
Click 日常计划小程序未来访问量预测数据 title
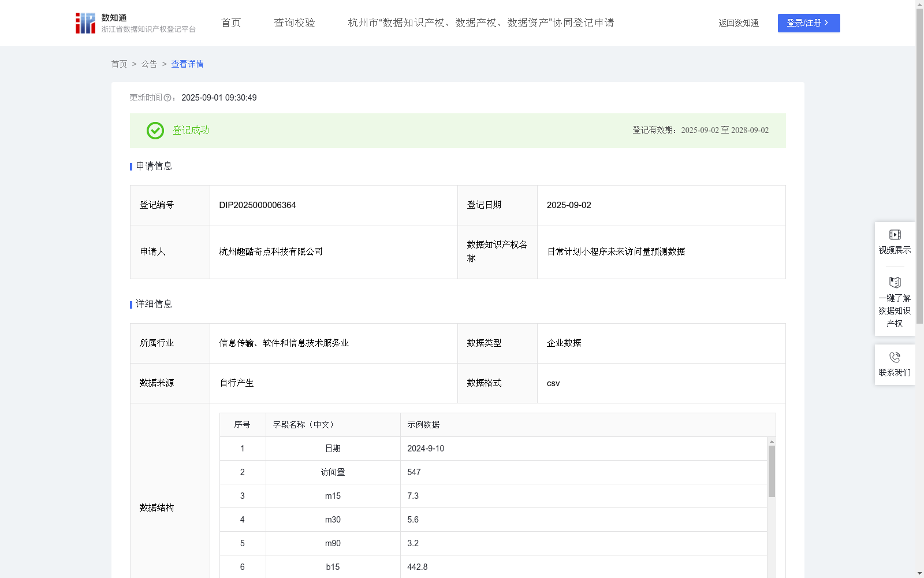tap(616, 252)
